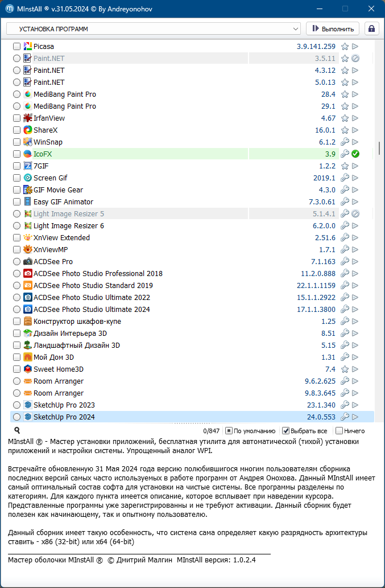Click key icon for Easy GIF Animator
385x588 pixels.
[345, 202]
